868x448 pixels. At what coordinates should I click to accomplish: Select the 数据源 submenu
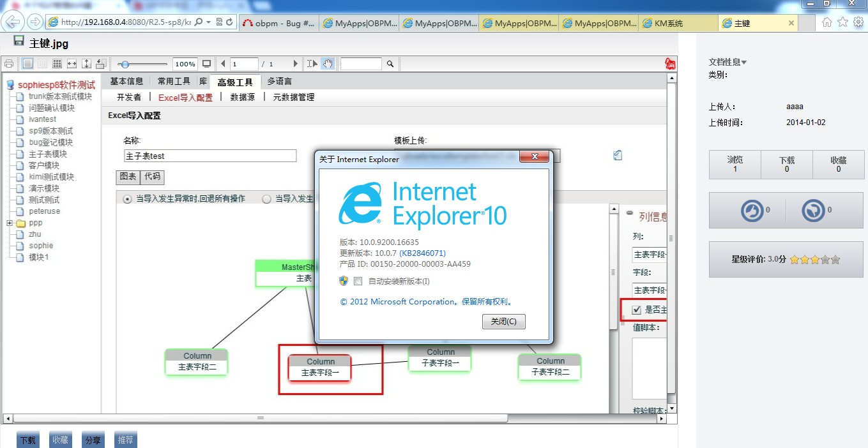pos(243,97)
